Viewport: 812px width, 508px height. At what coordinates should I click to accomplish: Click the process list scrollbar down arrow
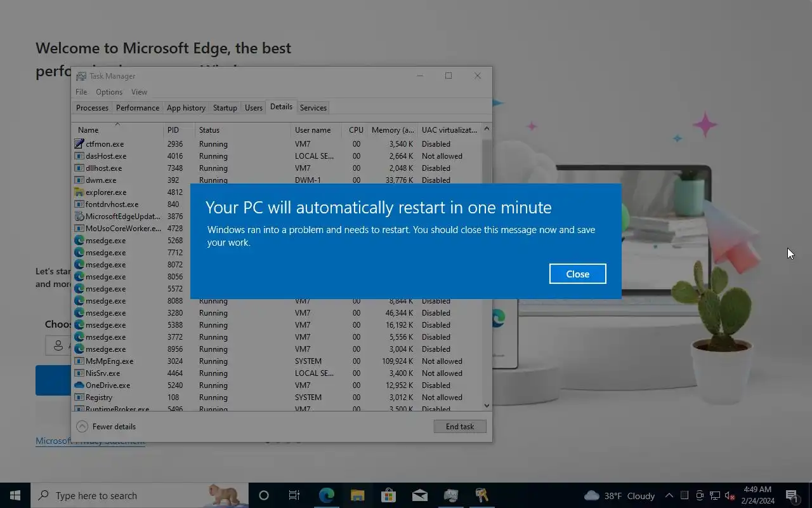click(487, 405)
